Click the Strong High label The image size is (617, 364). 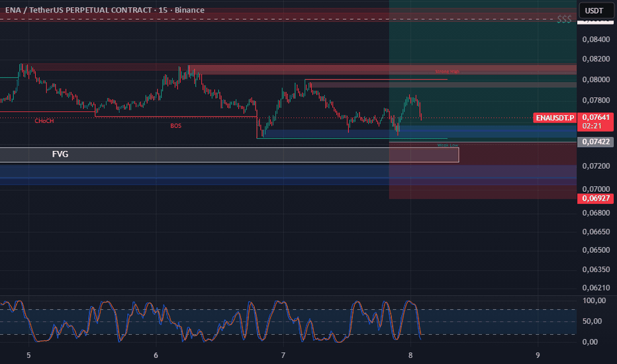(447, 71)
